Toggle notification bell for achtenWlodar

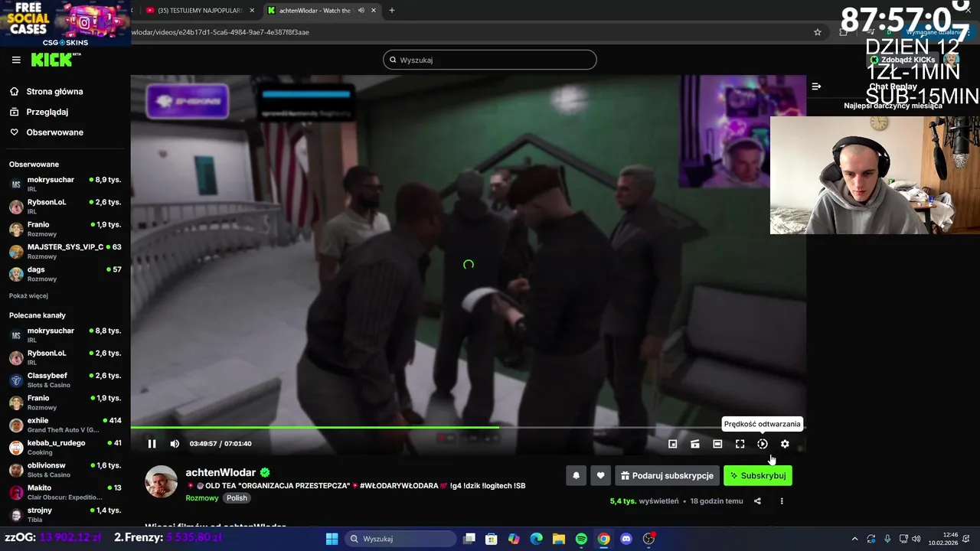coord(577,475)
